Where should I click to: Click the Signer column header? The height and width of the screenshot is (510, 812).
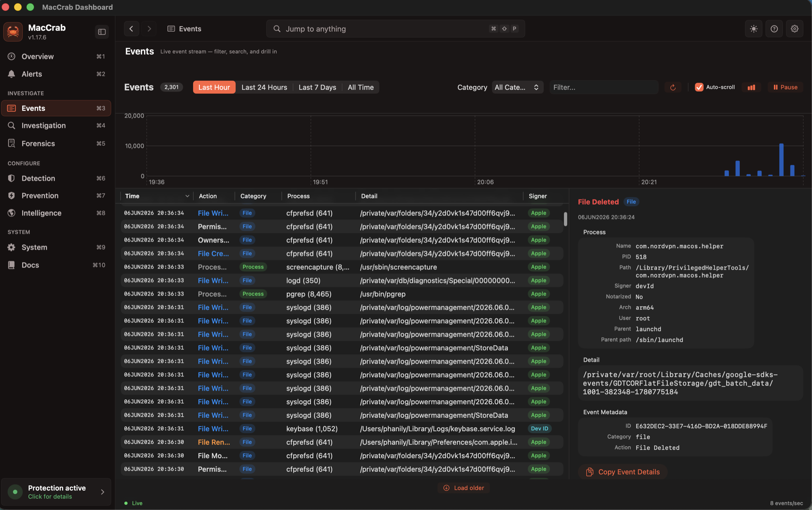pos(538,196)
